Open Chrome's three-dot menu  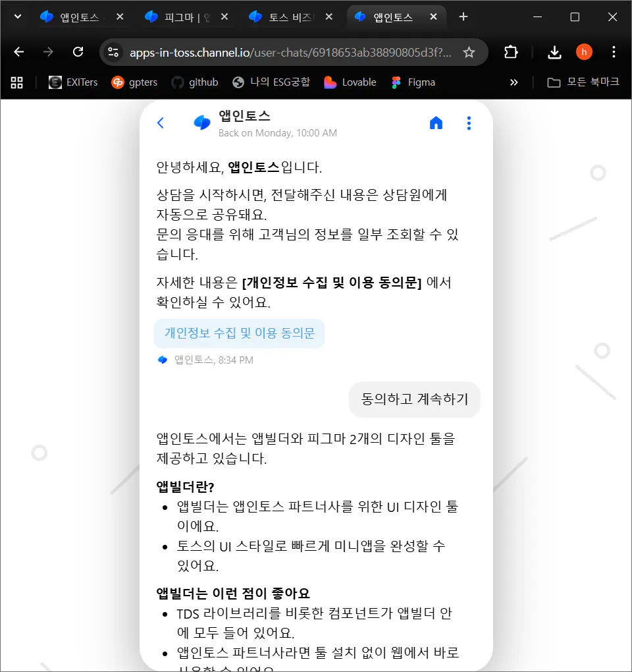(x=614, y=52)
